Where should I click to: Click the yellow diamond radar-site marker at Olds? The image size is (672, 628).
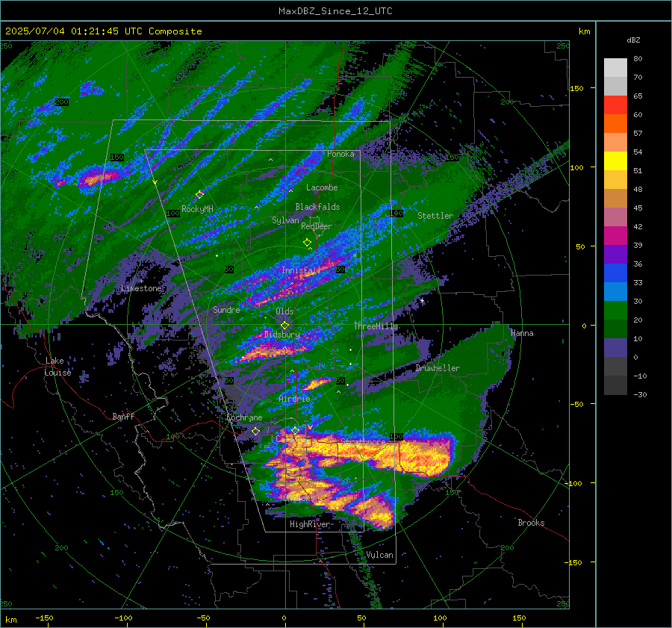point(284,326)
